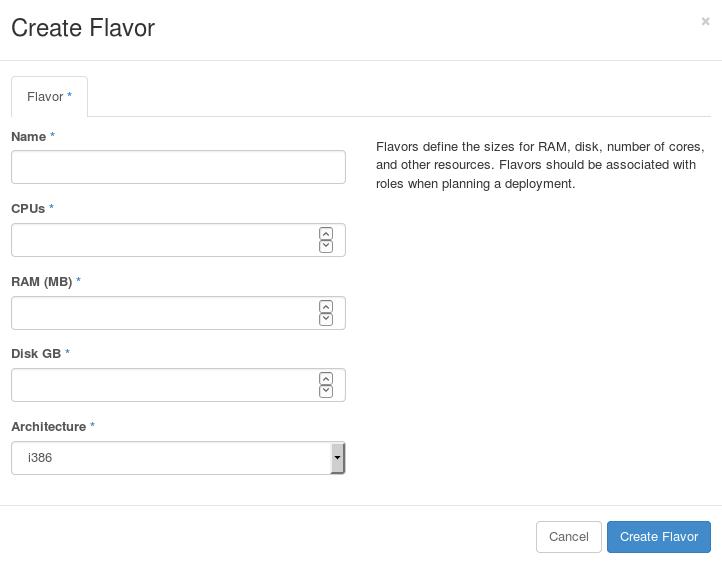The image size is (722, 563).
Task: Increment RAM (MB) using the up arrow
Action: [x=326, y=307]
